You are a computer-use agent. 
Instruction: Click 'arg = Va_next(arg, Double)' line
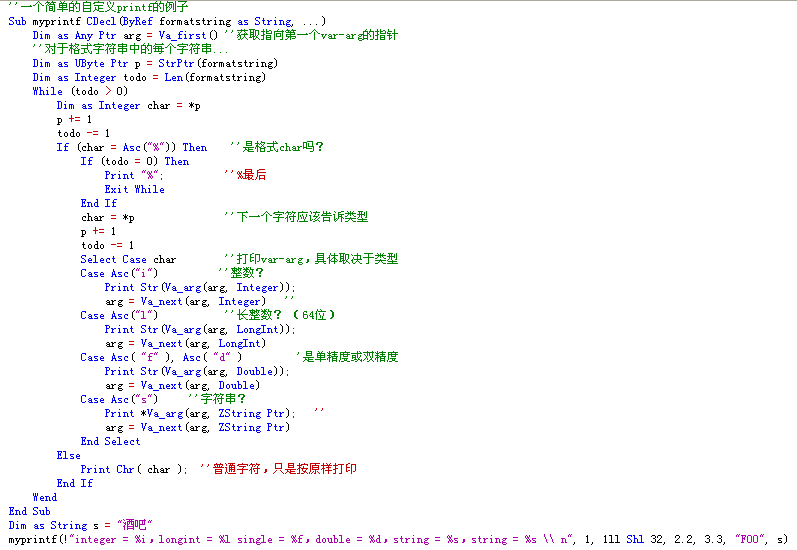(182, 386)
